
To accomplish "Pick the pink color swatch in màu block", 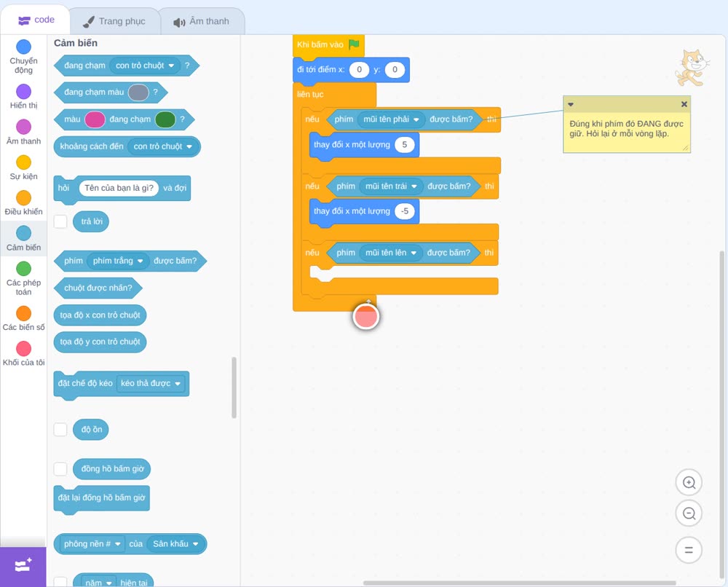I will pos(95,119).
